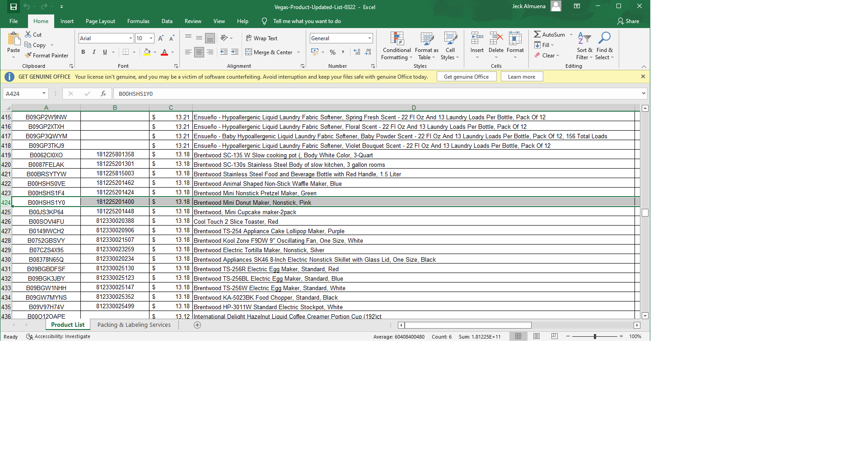Open the Format cells menu
This screenshot has width=868, height=471.
coord(515,46)
